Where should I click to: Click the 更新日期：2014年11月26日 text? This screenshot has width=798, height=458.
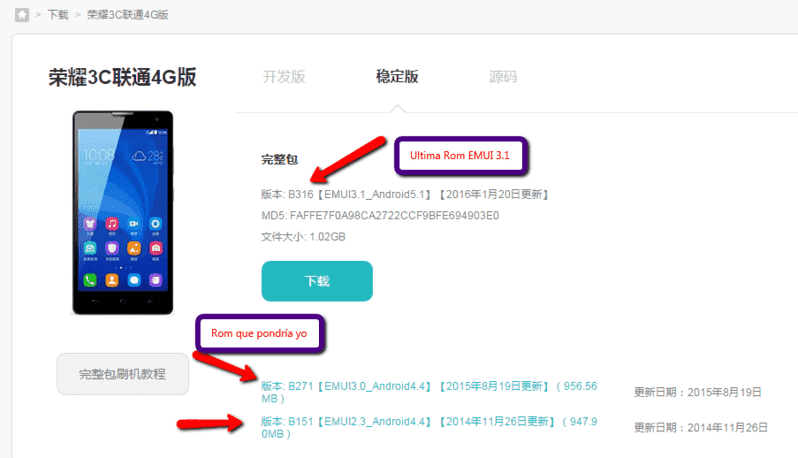[x=701, y=427]
